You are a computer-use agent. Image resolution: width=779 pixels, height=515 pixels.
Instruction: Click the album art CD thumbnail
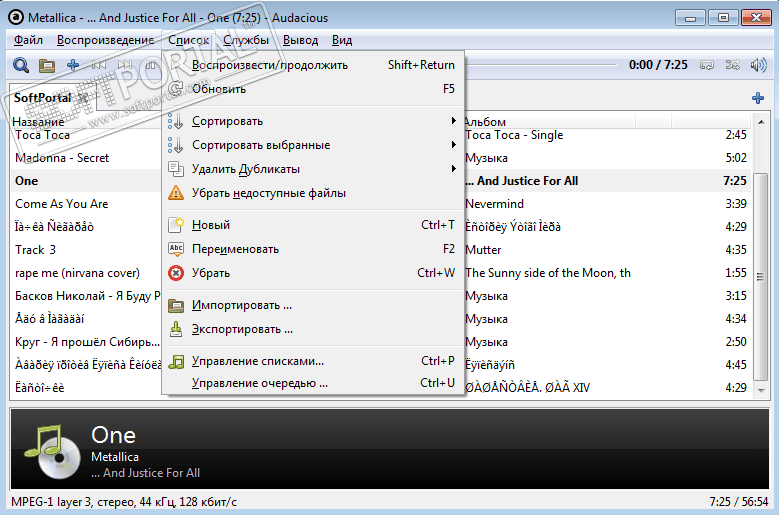coord(52,451)
